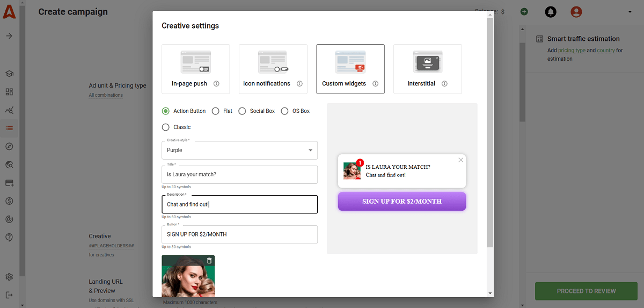644x308 pixels.
Task: Click the country link in estimation
Action: pos(605,51)
